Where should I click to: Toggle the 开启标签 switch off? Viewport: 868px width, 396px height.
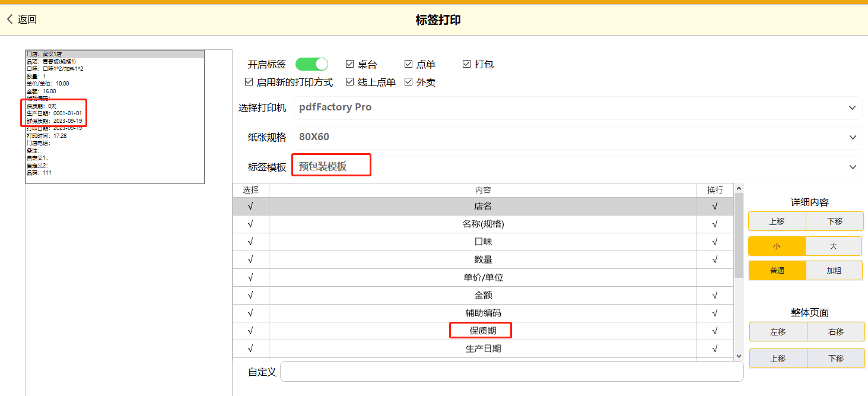pos(311,64)
